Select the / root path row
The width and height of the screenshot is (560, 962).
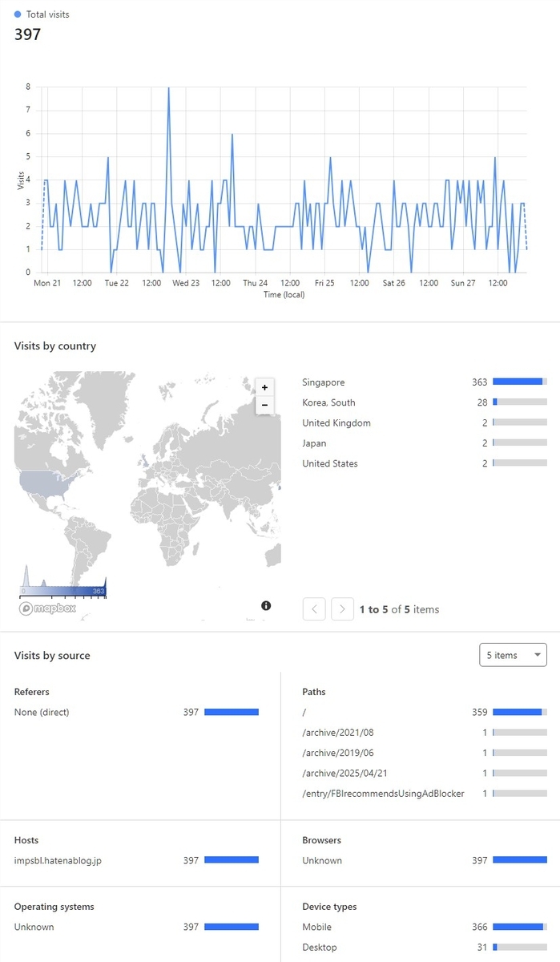425,712
